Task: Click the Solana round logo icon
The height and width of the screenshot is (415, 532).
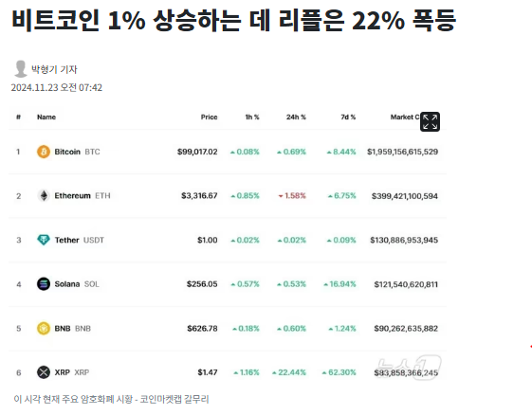Action: [x=44, y=284]
